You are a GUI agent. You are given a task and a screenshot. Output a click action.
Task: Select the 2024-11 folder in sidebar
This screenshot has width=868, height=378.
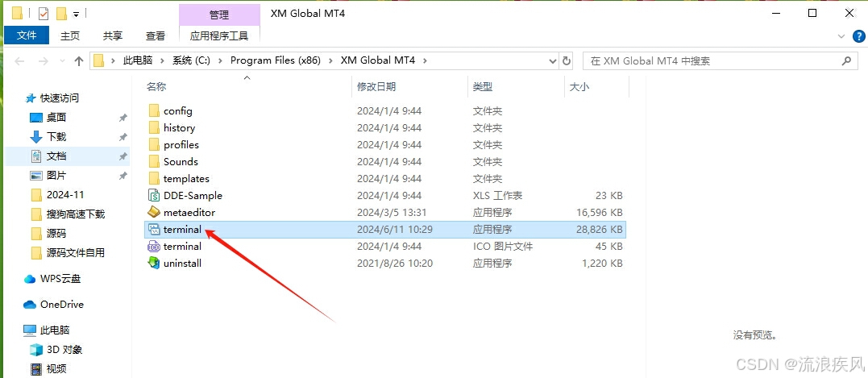[x=65, y=195]
